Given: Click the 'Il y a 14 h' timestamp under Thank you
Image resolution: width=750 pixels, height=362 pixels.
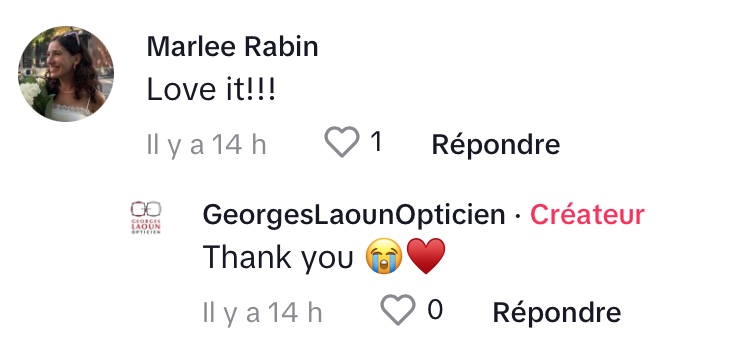Looking at the screenshot, I should tap(263, 313).
